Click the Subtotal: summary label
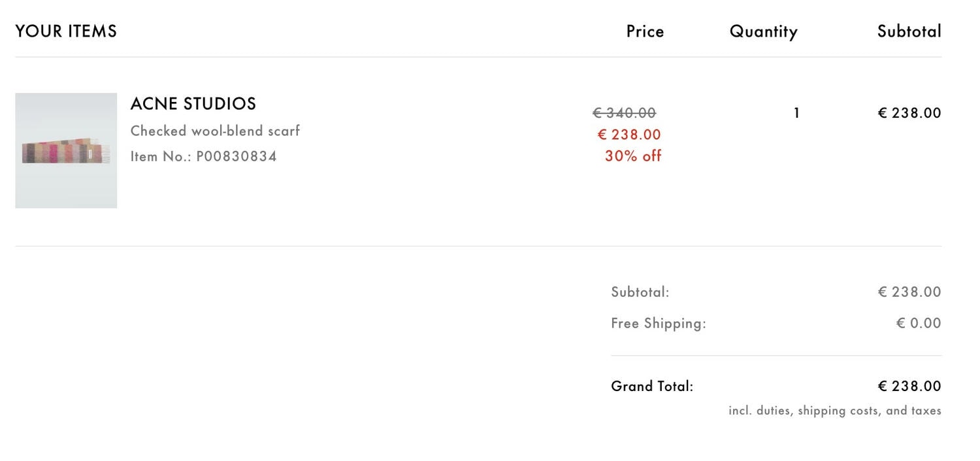This screenshot has width=980, height=461. coord(640,292)
